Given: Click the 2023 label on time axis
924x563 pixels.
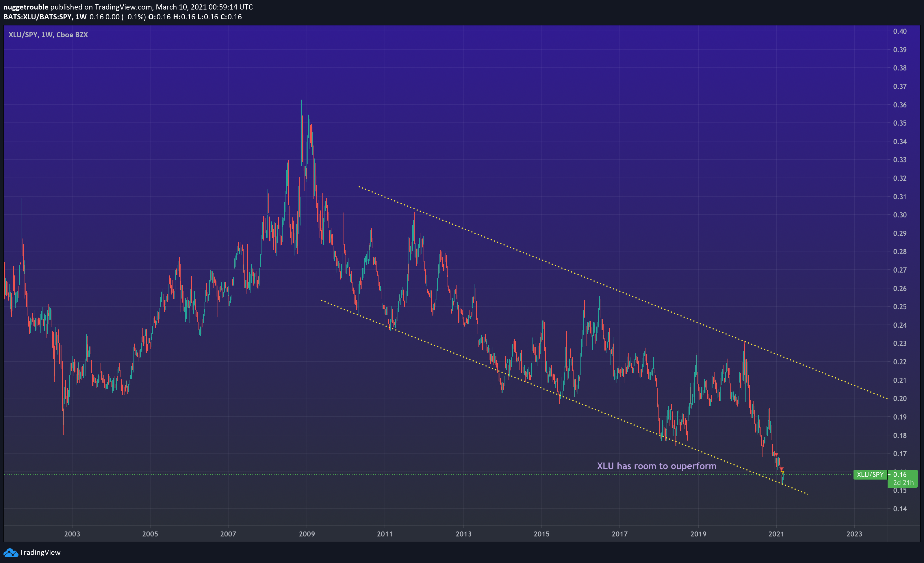Looking at the screenshot, I should 854,534.
